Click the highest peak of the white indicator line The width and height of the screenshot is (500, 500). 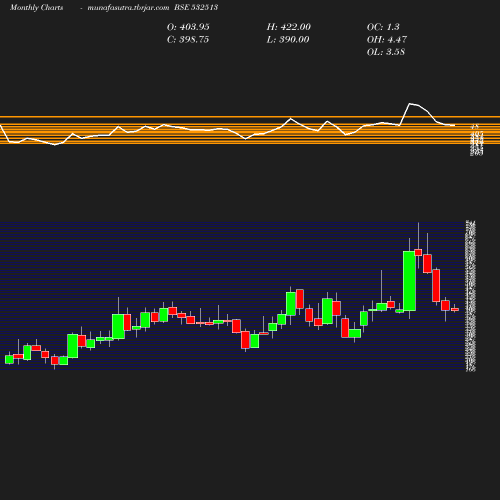pos(410,104)
